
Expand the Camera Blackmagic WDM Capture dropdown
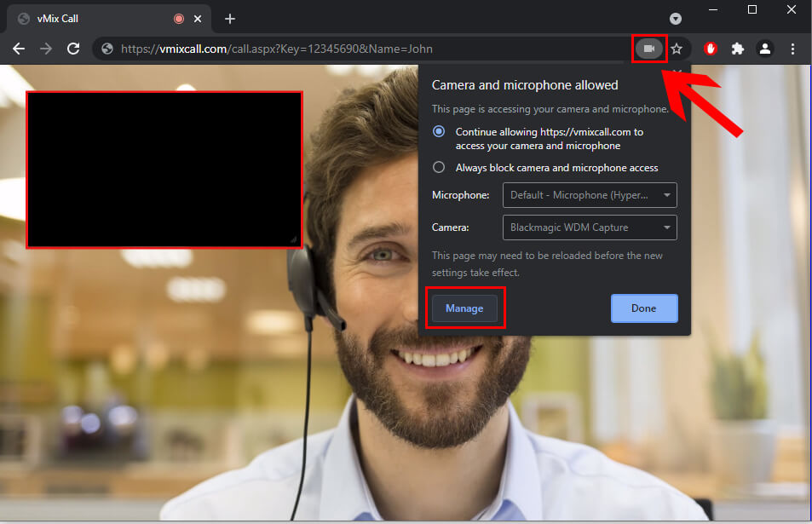590,227
